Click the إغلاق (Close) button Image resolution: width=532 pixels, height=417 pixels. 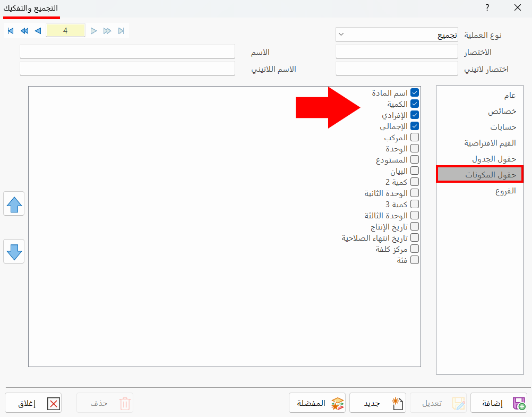[x=33, y=403]
